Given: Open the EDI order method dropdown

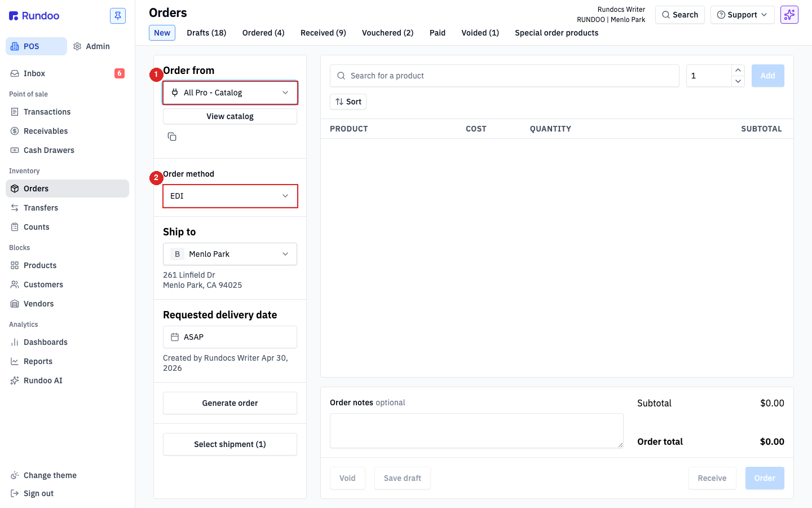Looking at the screenshot, I should [230, 196].
